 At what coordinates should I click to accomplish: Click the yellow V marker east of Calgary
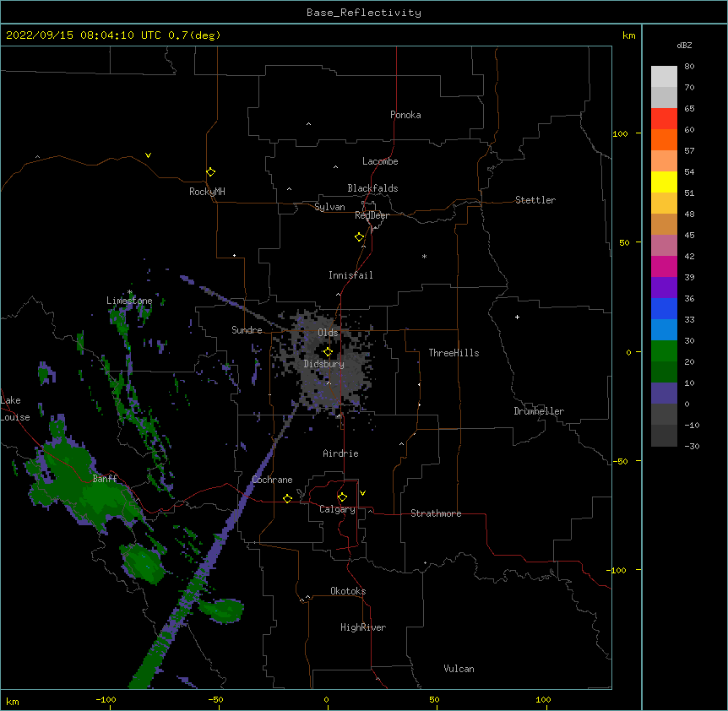[362, 493]
